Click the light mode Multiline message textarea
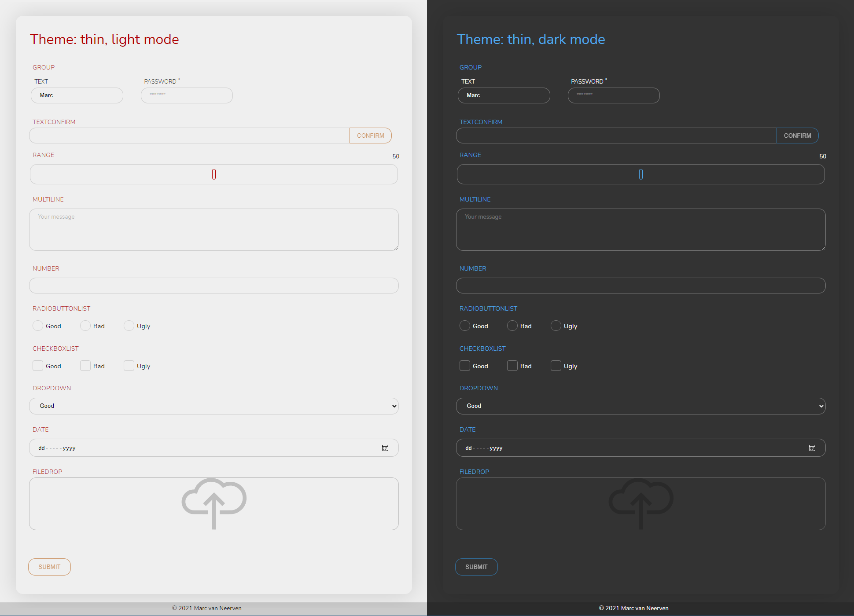Screen dimensions: 854x616 pyautogui.click(x=214, y=230)
